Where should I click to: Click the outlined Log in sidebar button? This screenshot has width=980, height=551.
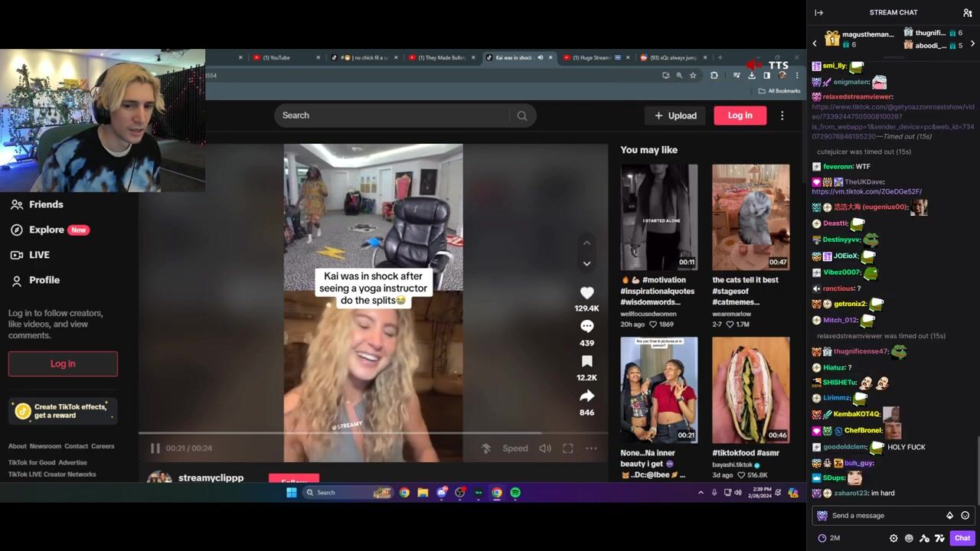point(63,364)
